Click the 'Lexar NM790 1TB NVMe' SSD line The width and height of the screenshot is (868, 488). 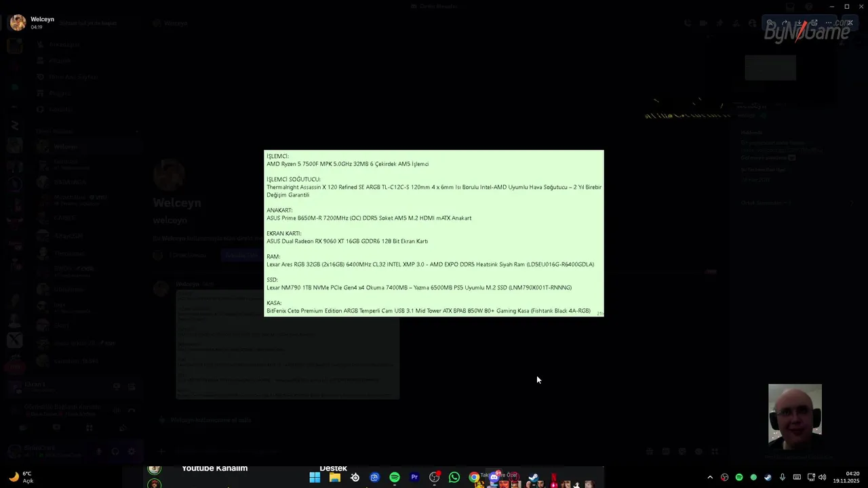[x=419, y=287]
